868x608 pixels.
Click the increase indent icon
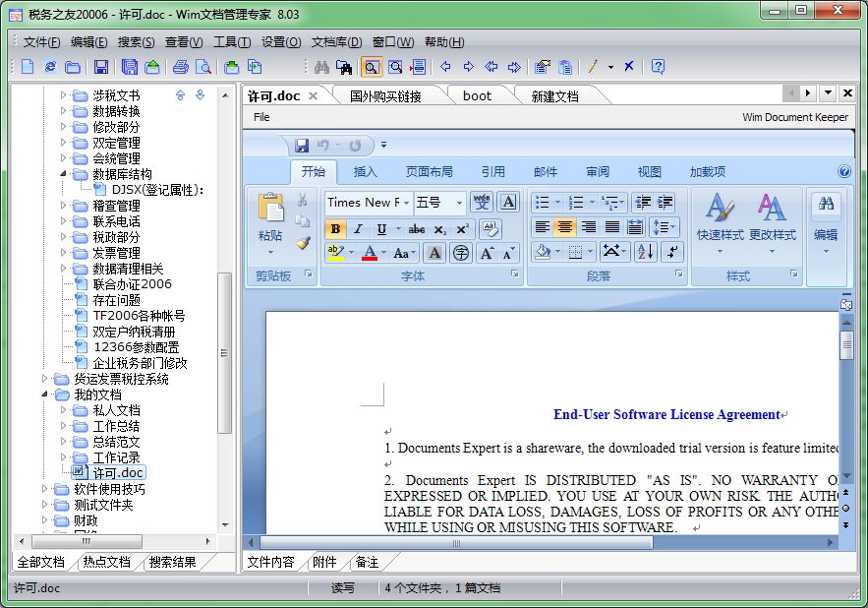click(665, 203)
